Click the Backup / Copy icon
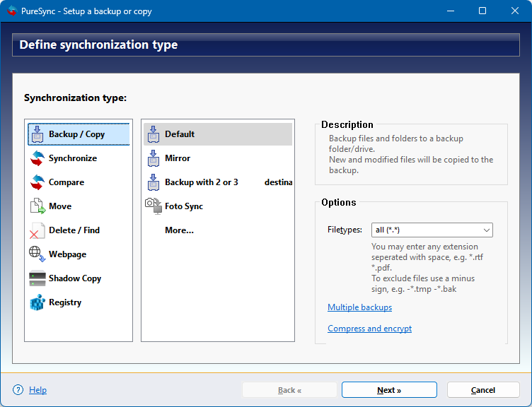532x407 pixels. (37, 134)
